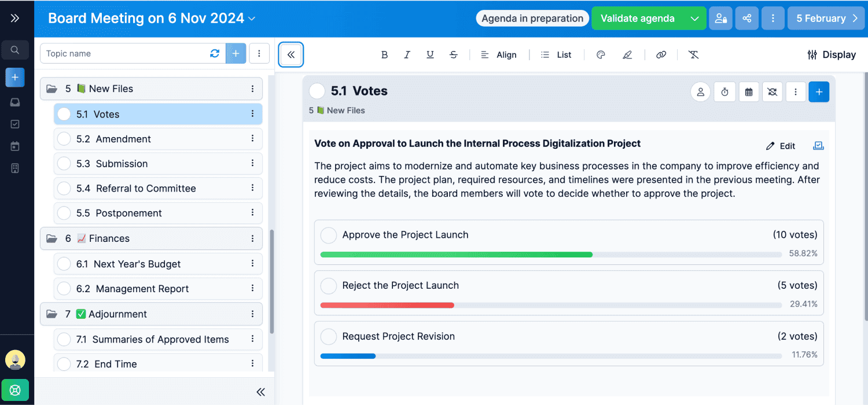Click the Edit button on the vote
868x405 pixels.
pyautogui.click(x=781, y=146)
